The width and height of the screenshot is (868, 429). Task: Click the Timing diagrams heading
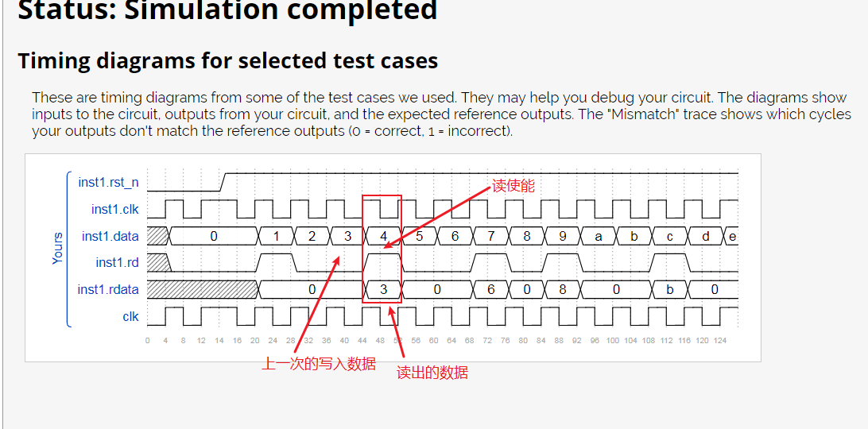coord(227,60)
